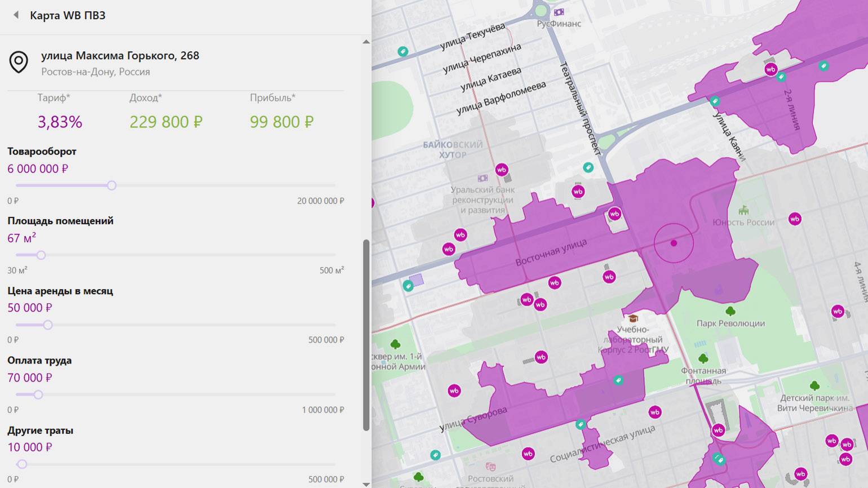Screen dimensions: 868x488
Task: Click the Оплата труда value 70 000 ₽
Action: [x=30, y=378]
